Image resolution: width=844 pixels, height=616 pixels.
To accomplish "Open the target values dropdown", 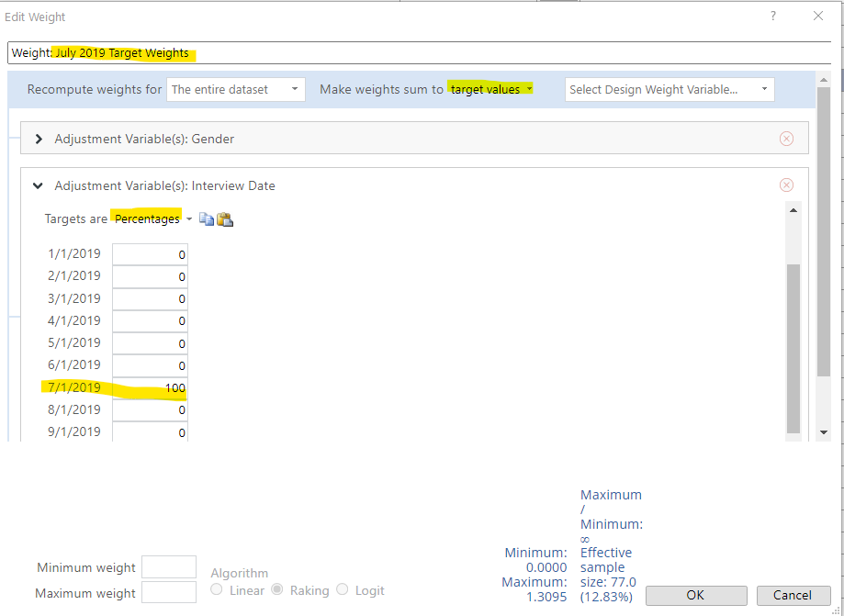I will point(491,89).
